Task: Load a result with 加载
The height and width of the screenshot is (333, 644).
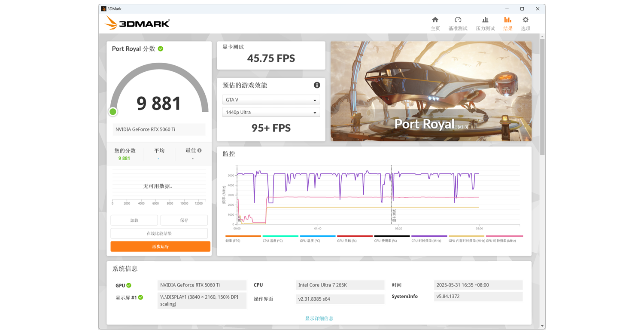Action: pos(134,220)
